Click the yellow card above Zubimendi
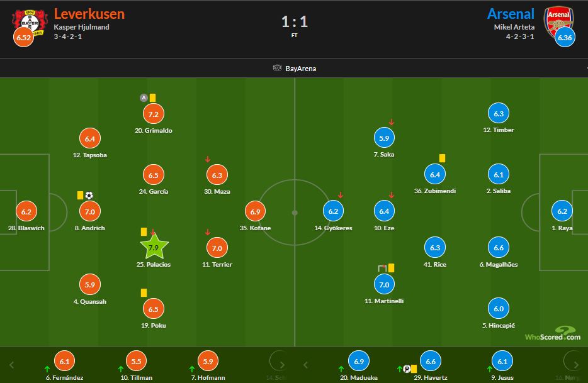This screenshot has height=383, width=588. click(x=443, y=158)
